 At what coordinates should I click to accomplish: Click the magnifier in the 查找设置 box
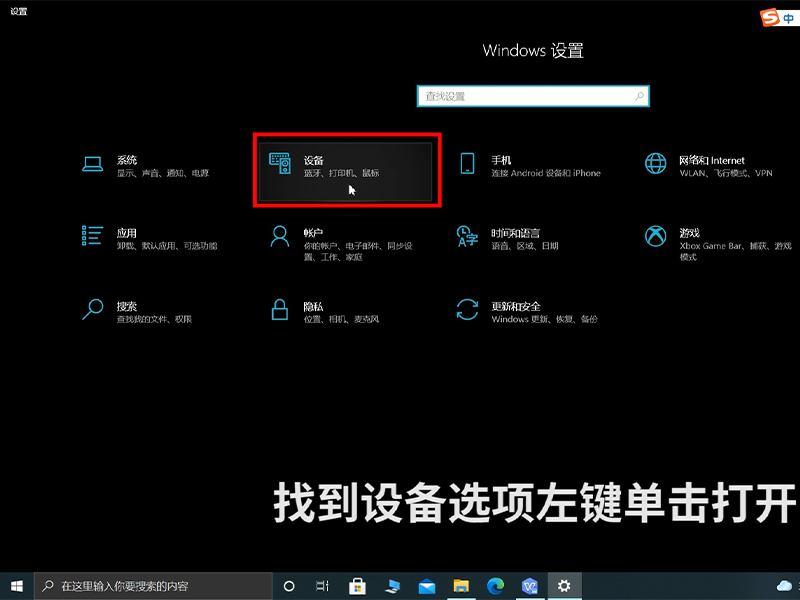pos(639,96)
